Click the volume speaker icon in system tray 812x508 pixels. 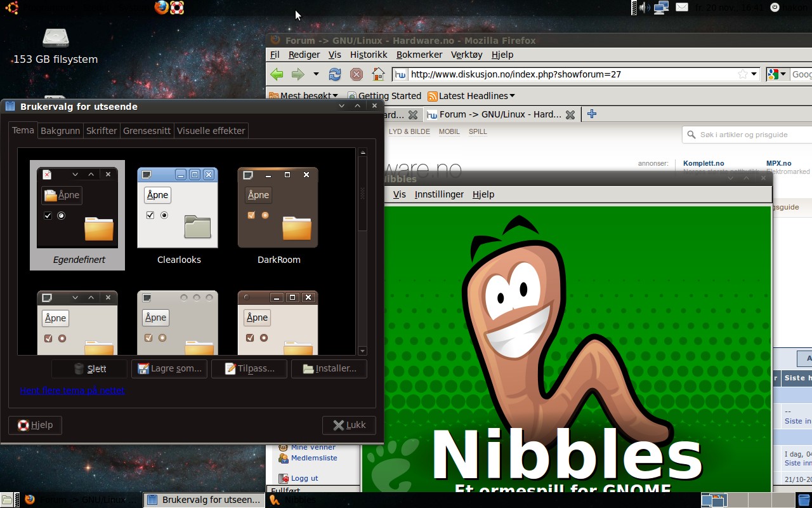click(x=644, y=8)
